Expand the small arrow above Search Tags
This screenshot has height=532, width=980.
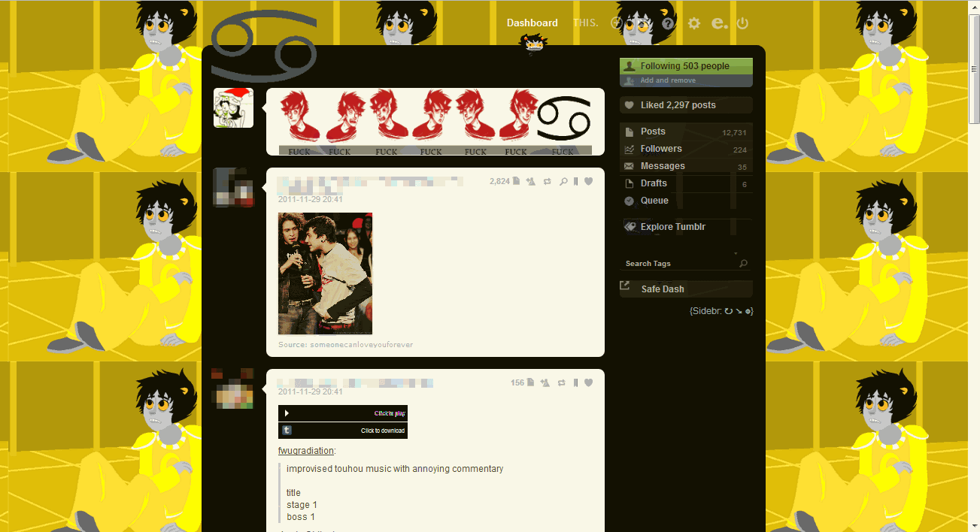[736, 253]
